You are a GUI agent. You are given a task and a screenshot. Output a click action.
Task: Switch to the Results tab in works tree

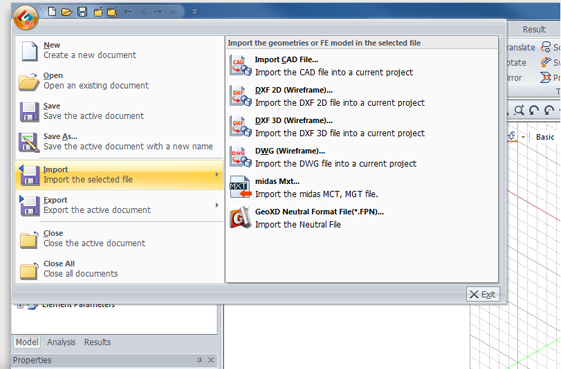point(97,342)
